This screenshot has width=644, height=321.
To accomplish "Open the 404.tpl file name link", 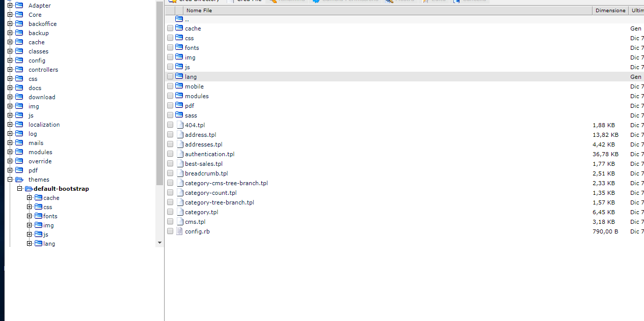I will click(195, 125).
